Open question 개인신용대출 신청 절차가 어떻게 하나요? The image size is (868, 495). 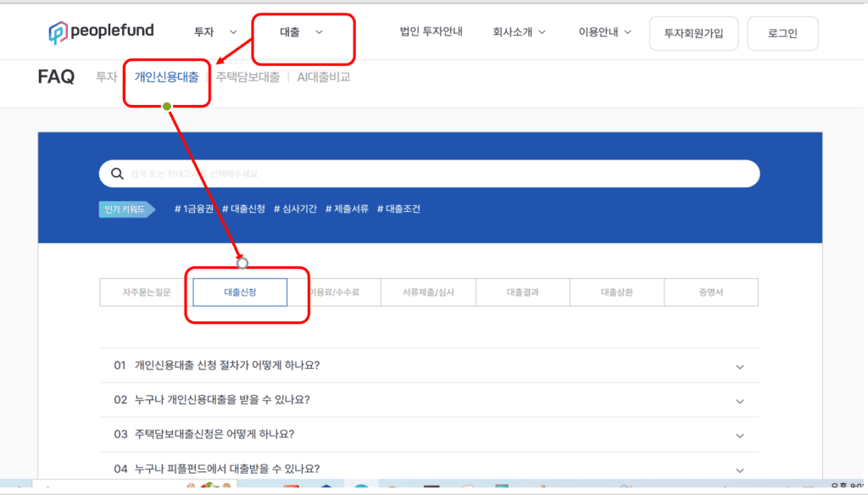pos(227,365)
